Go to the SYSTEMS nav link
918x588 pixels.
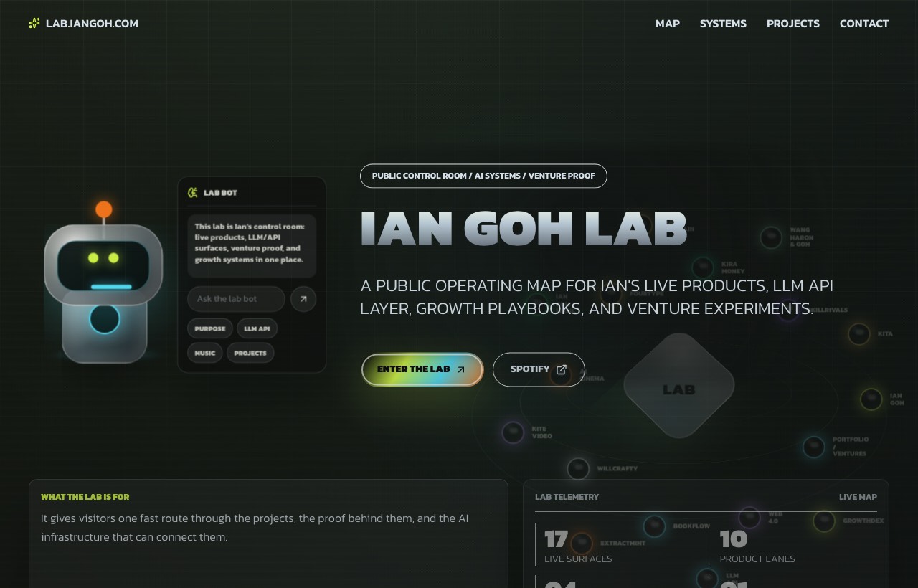(x=723, y=23)
